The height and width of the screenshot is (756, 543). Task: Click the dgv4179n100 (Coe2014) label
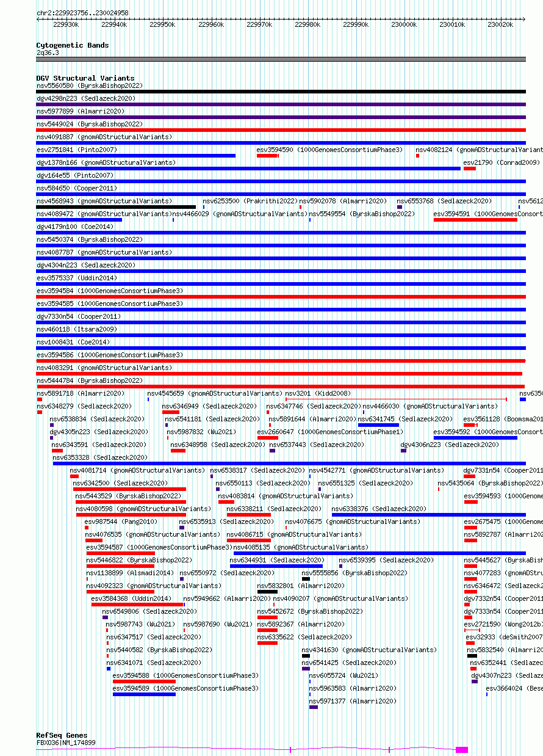pyautogui.click(x=75, y=227)
